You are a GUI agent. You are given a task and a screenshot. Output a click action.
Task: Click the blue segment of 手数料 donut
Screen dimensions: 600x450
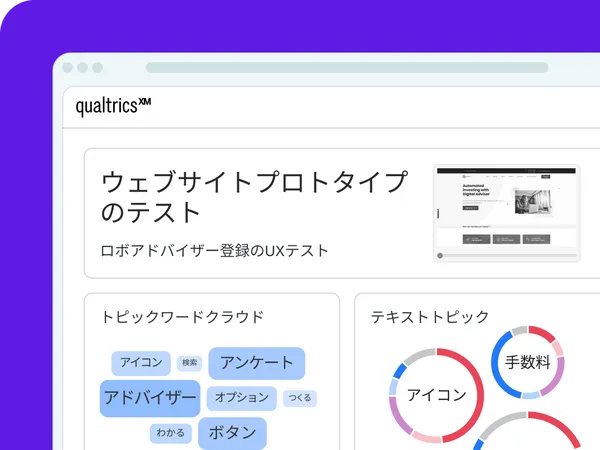click(497, 370)
